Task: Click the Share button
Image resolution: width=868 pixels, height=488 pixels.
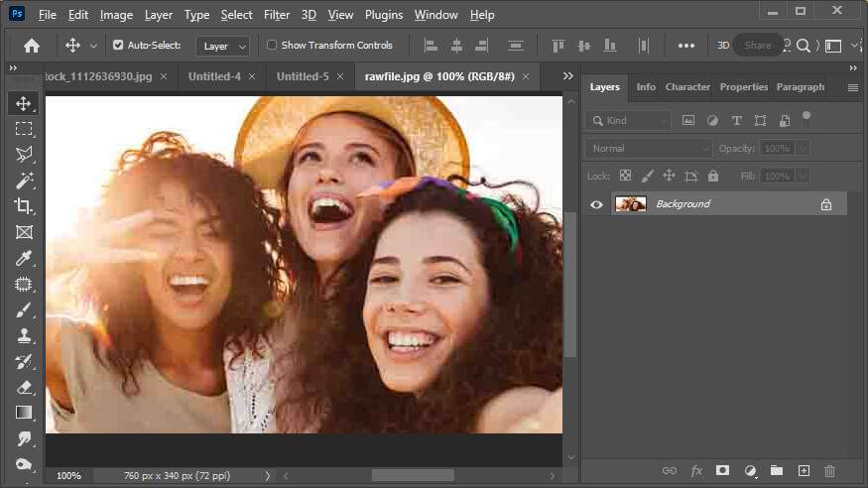Action: [757, 46]
